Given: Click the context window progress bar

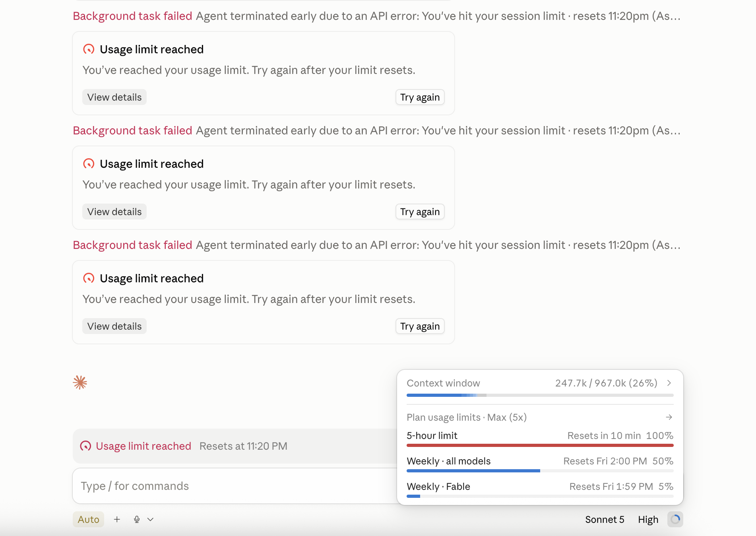Looking at the screenshot, I should coord(540,395).
